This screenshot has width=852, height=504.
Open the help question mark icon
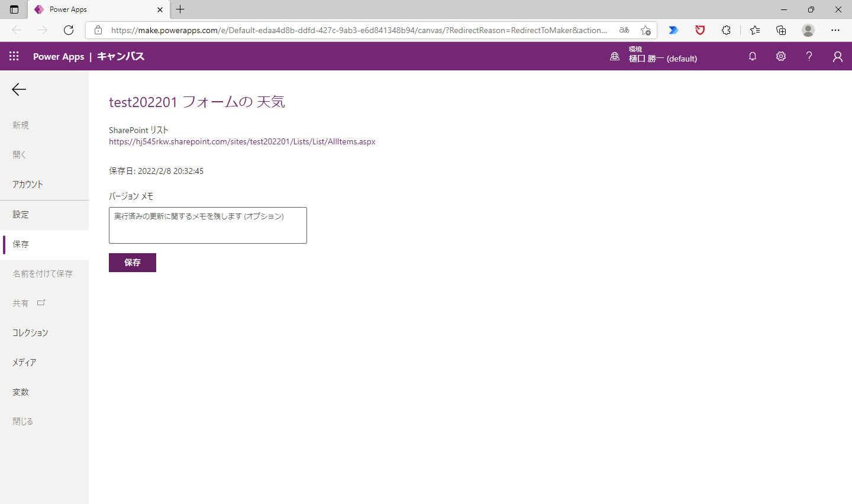[x=809, y=56]
